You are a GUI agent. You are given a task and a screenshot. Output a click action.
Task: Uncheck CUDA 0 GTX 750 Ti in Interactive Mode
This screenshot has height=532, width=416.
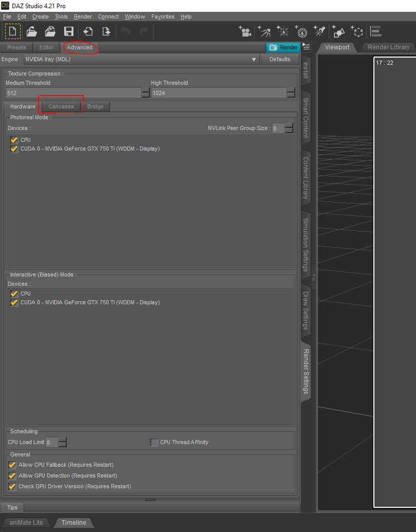coord(14,302)
